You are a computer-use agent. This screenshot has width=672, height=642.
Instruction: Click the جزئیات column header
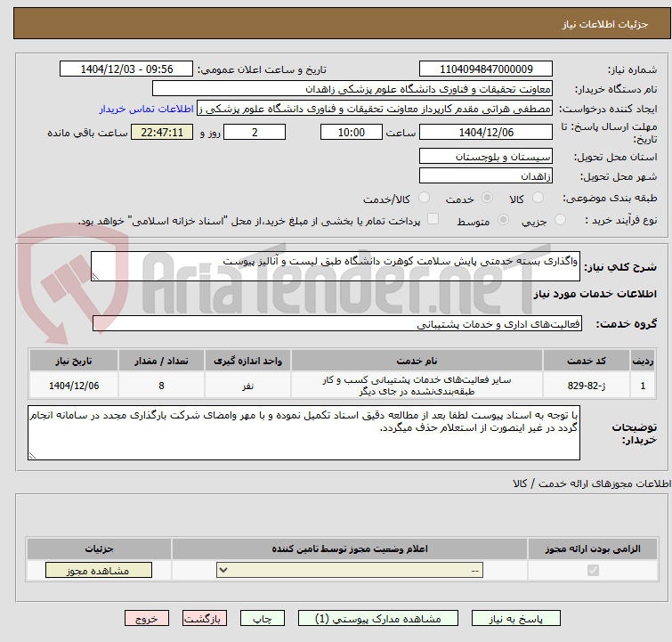(x=99, y=549)
